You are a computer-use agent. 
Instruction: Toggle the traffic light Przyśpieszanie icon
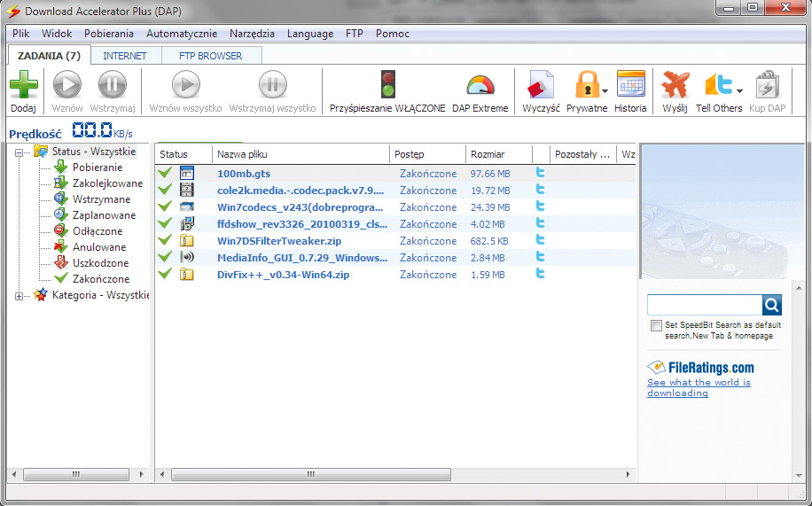(x=387, y=85)
